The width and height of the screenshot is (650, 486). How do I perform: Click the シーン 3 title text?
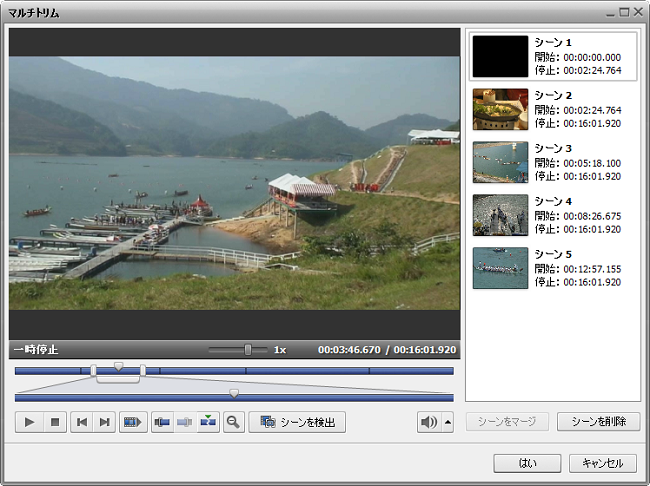click(x=553, y=148)
